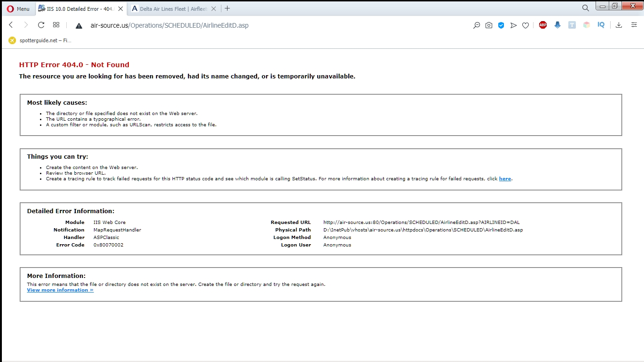The height and width of the screenshot is (362, 644).
Task: Click the 'here' tracing rule link
Action: [x=505, y=179]
